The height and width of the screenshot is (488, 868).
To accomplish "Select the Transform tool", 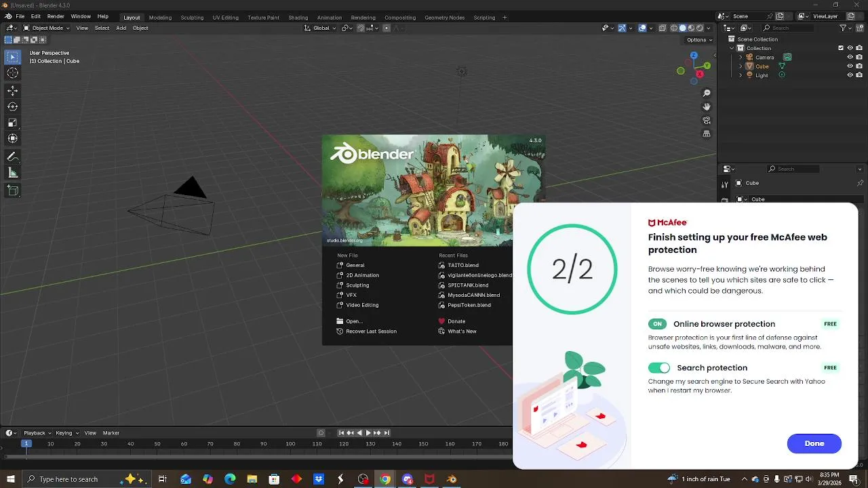I will pos(12,138).
